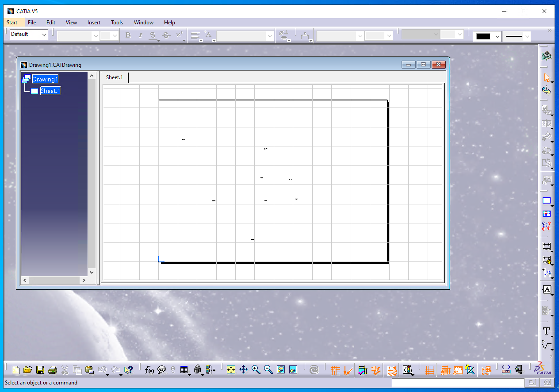Select the Pan tool
The height and width of the screenshot is (392, 559).
point(243,370)
